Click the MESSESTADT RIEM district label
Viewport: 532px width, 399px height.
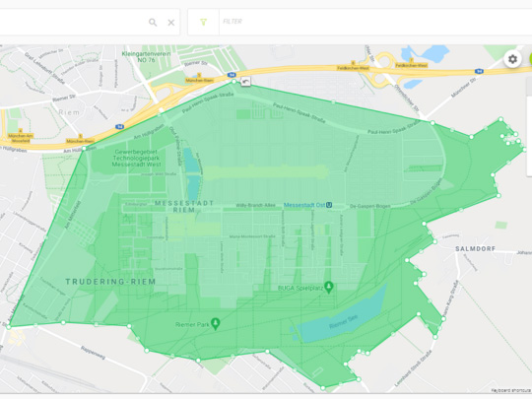(x=184, y=206)
